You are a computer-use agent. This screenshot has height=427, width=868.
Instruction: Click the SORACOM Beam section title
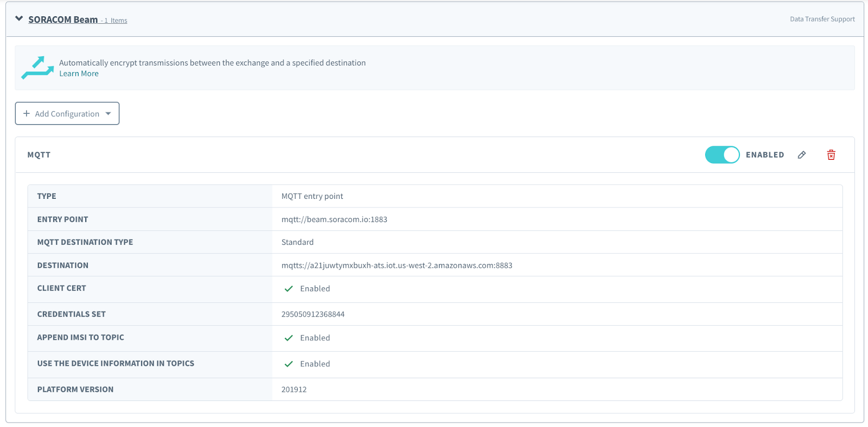[x=63, y=20]
